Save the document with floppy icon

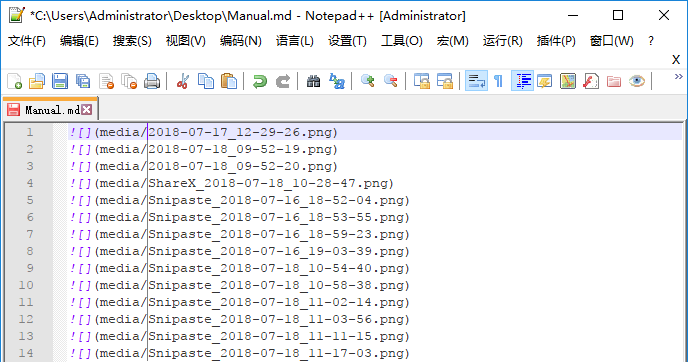[x=60, y=82]
